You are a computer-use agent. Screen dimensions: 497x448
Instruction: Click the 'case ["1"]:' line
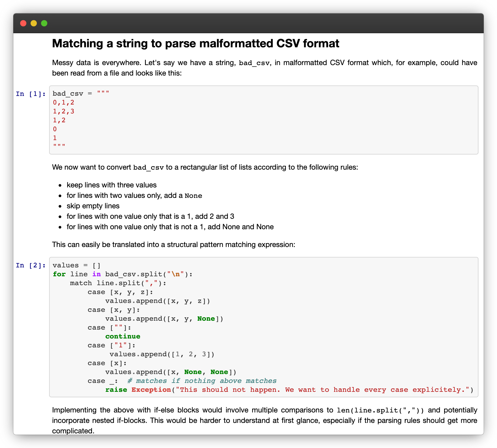click(112, 345)
